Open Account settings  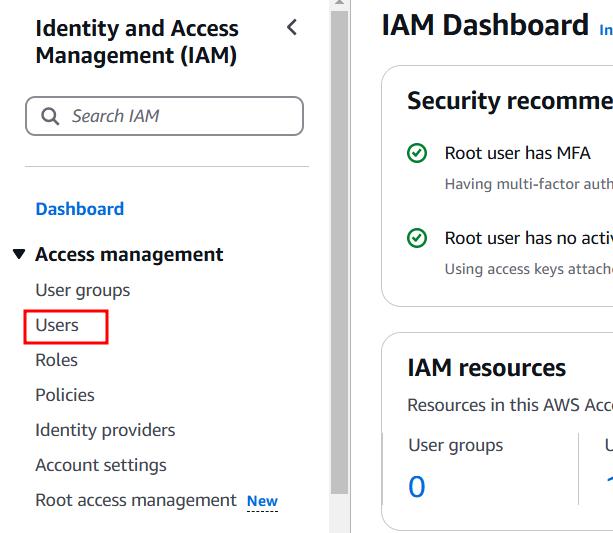coord(101,465)
